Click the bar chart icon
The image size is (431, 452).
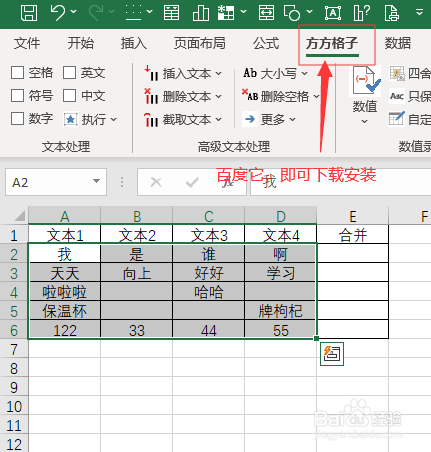pos(201,12)
